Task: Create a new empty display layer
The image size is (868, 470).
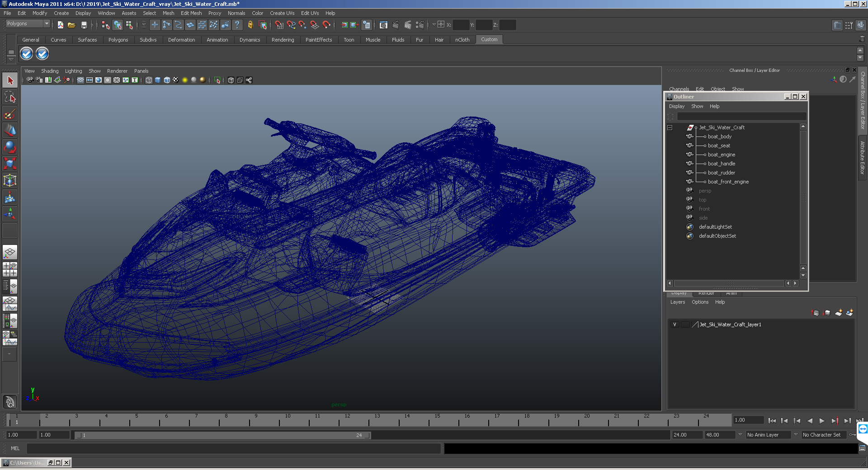Action: 839,313
